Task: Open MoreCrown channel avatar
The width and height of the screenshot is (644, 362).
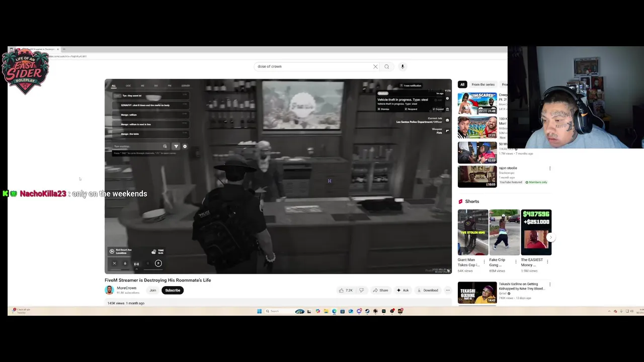Action: pos(109,290)
